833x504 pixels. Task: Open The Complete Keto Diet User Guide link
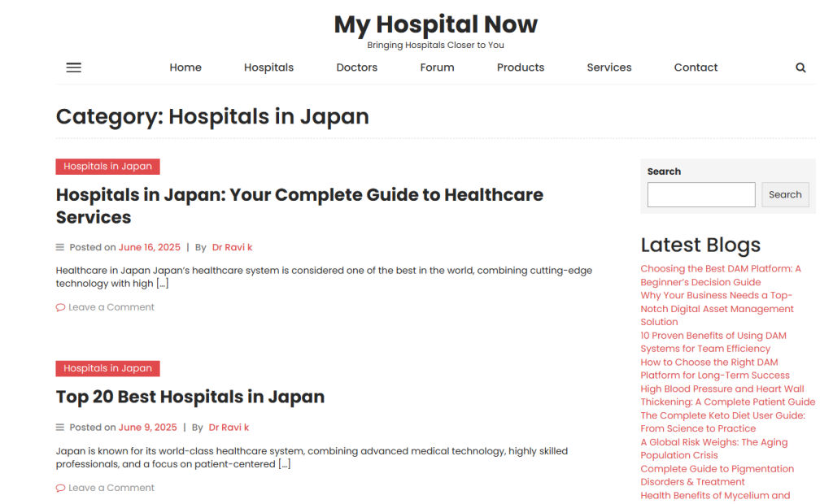(x=722, y=422)
